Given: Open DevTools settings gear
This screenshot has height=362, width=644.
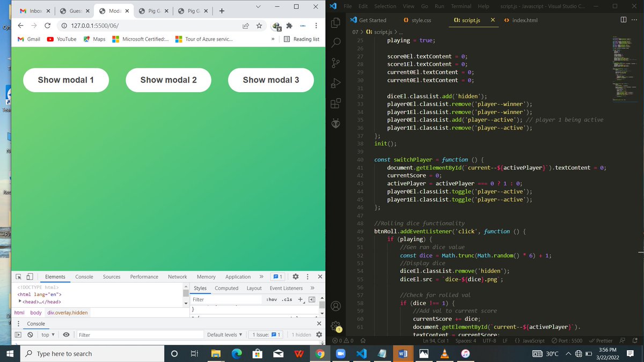Looking at the screenshot, I should click(295, 277).
